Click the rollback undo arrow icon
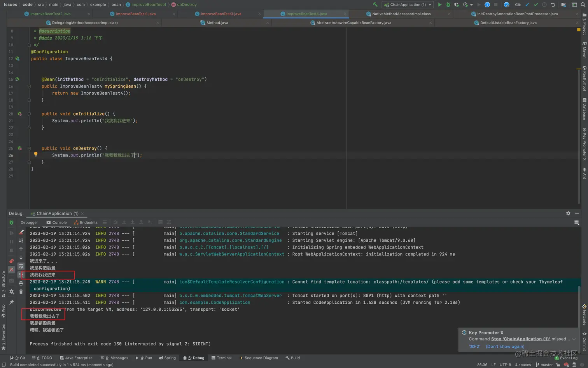The image size is (588, 368). [553, 5]
